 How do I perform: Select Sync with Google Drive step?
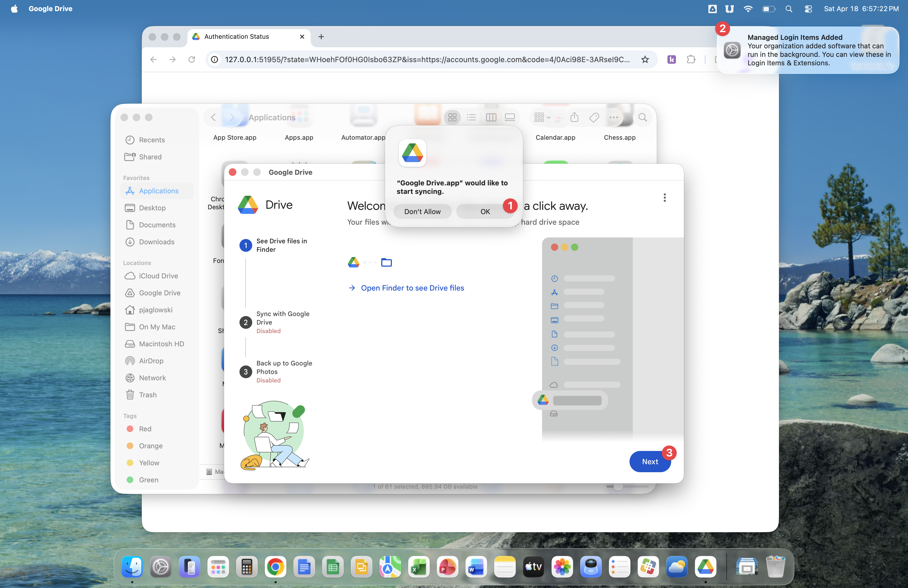(282, 318)
